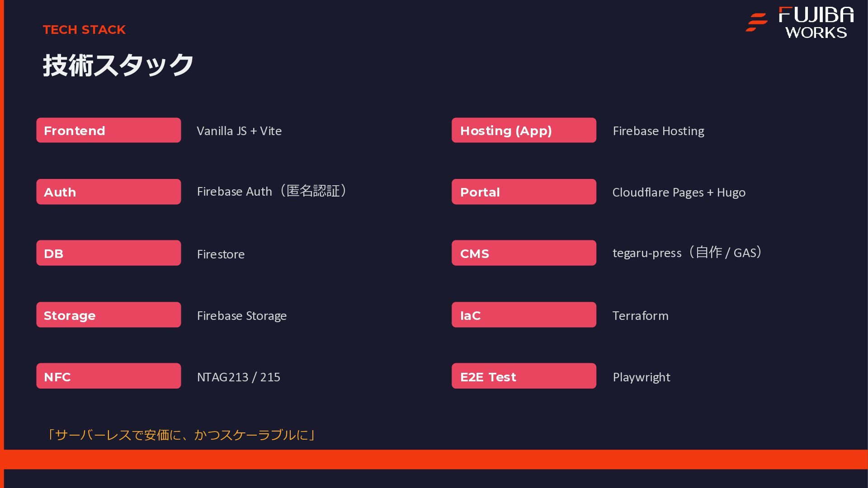This screenshot has height=488, width=868.
Task: Click the orange serverless quote at bottom
Action: tap(182, 435)
